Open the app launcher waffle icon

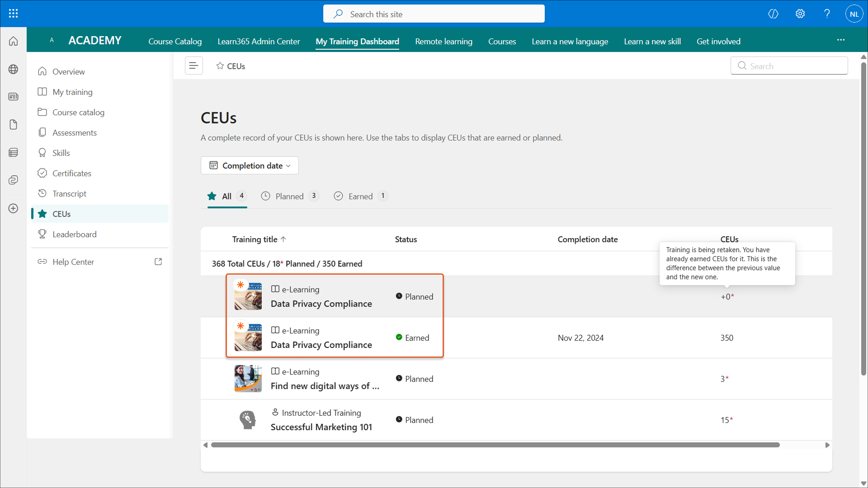click(x=13, y=14)
